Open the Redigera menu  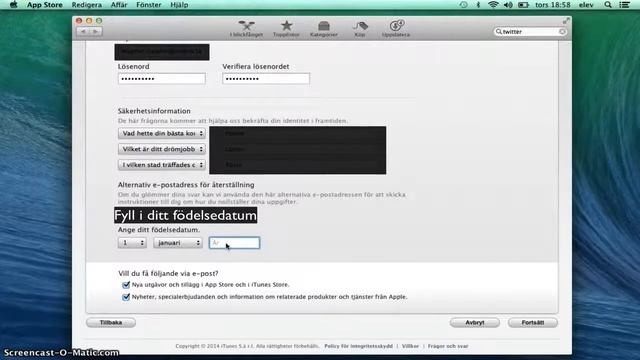tap(87, 5)
